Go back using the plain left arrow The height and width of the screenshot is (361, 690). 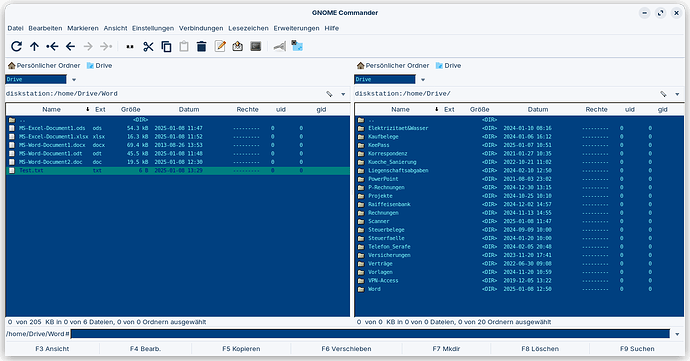(x=70, y=46)
